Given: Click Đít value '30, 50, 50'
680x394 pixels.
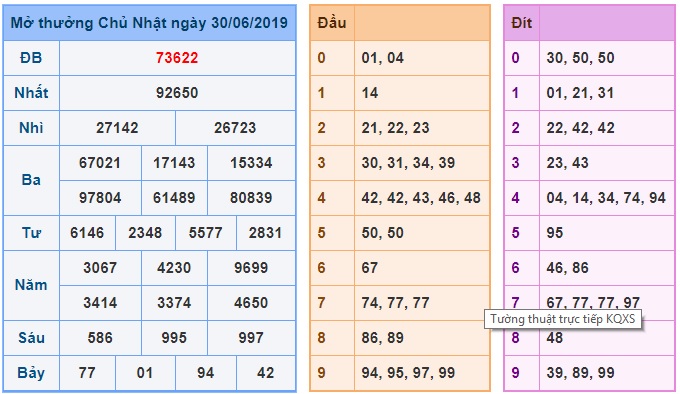Looking at the screenshot, I should click(x=580, y=58).
